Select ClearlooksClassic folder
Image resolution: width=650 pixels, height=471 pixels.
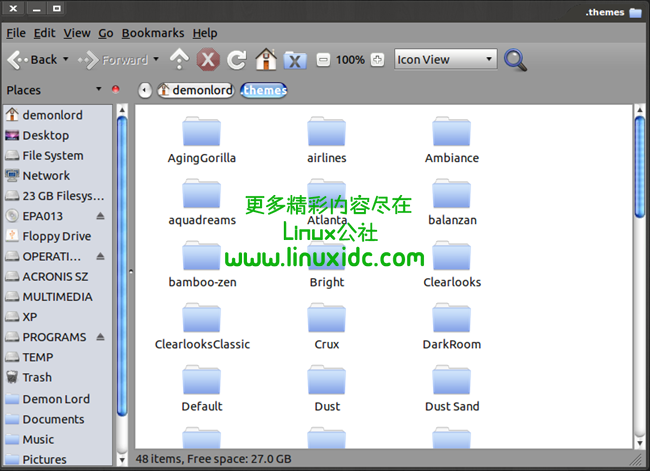pyautogui.click(x=201, y=327)
